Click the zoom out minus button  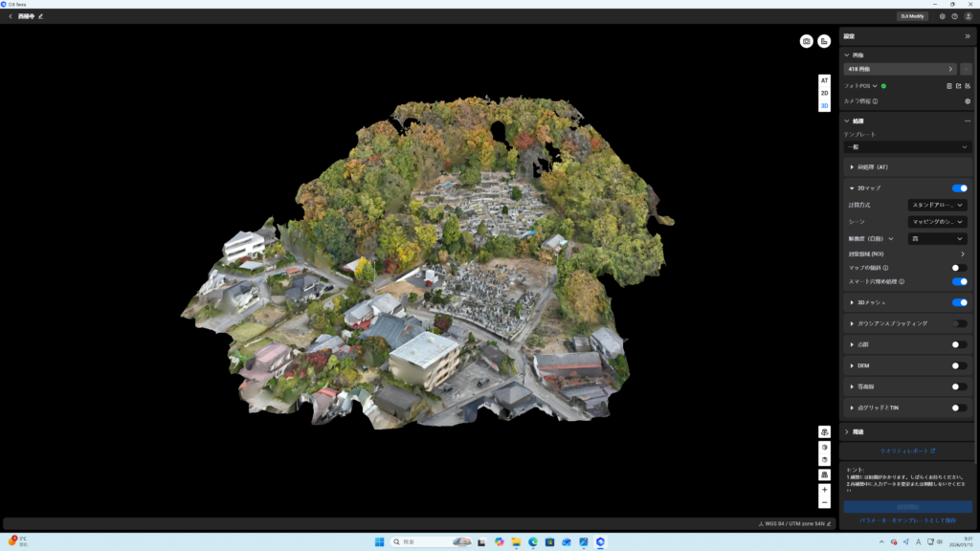824,502
